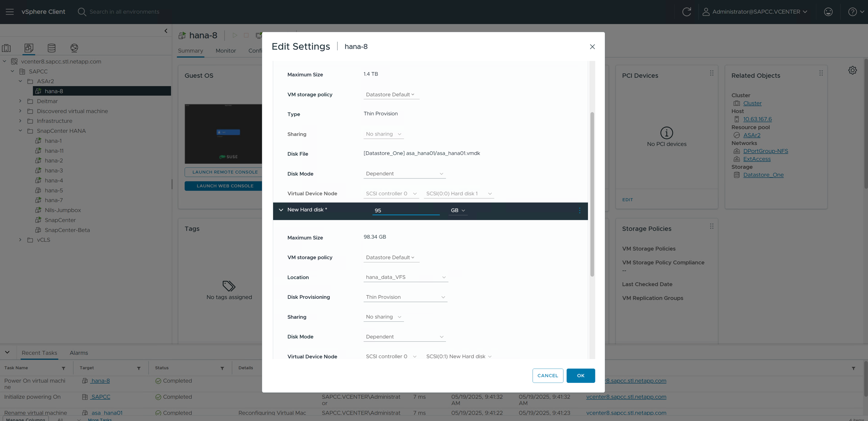
Task: Open New Hard disk three-dot actions menu
Action: pyautogui.click(x=580, y=210)
